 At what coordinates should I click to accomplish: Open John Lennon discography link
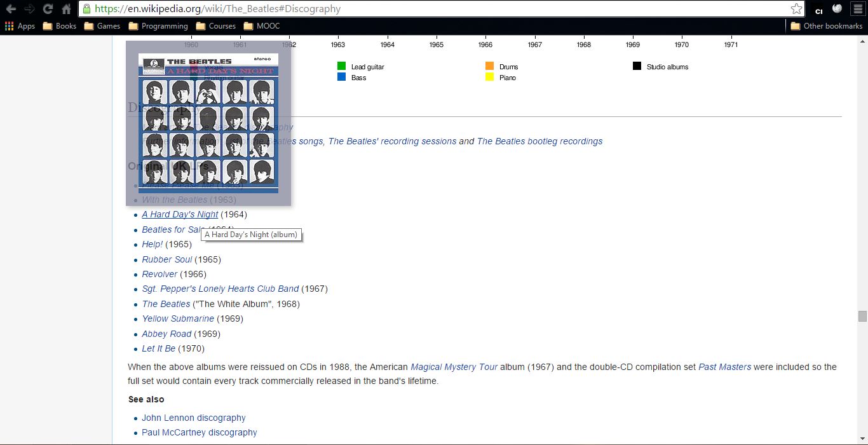[194, 418]
